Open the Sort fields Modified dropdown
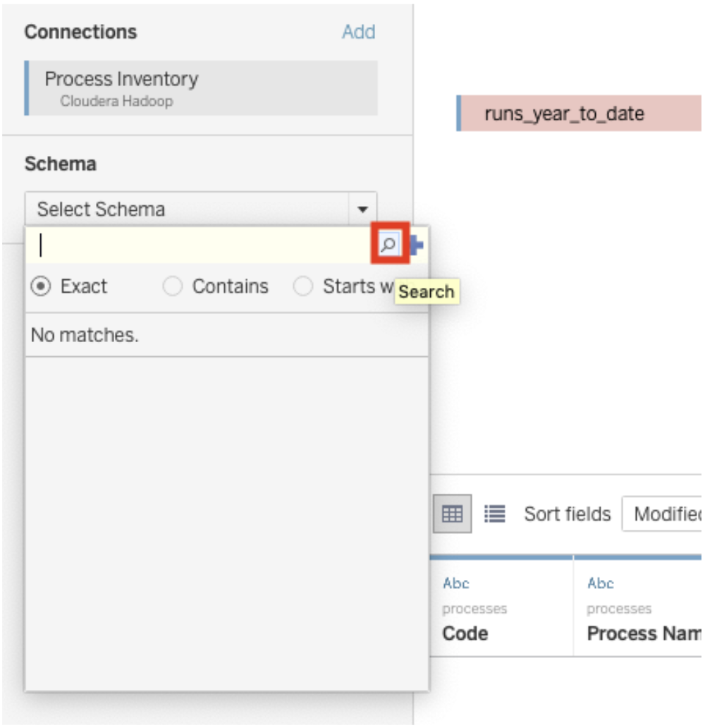 [663, 514]
